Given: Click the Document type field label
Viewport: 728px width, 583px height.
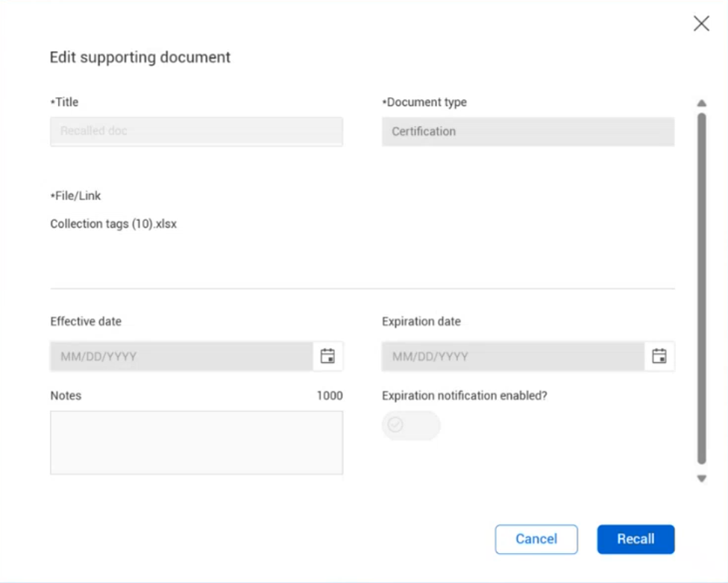Looking at the screenshot, I should (x=424, y=102).
